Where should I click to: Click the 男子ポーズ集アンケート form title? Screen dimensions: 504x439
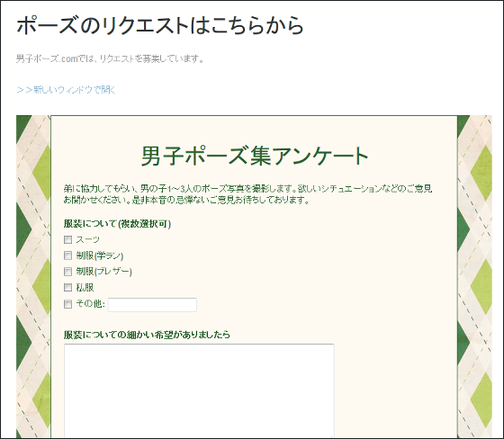(254, 157)
